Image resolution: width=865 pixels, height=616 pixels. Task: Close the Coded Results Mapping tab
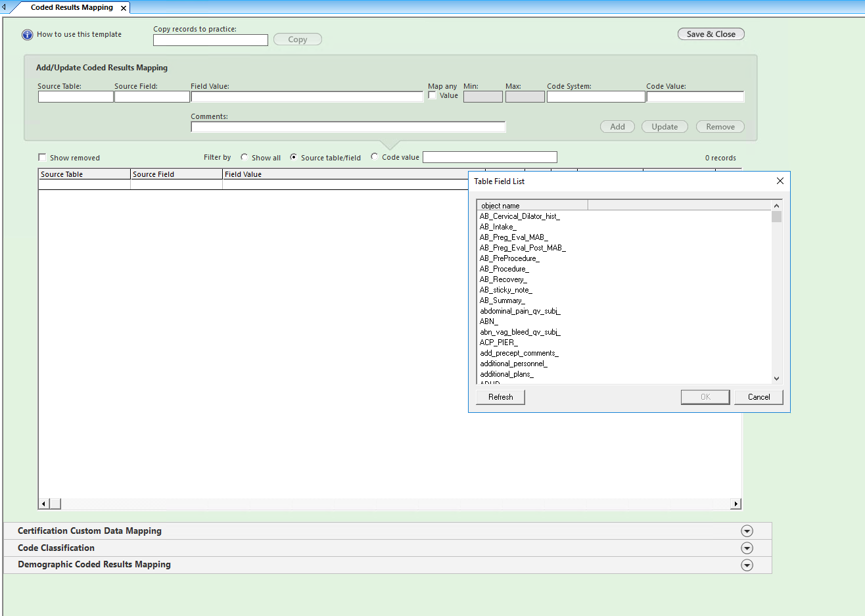click(124, 8)
